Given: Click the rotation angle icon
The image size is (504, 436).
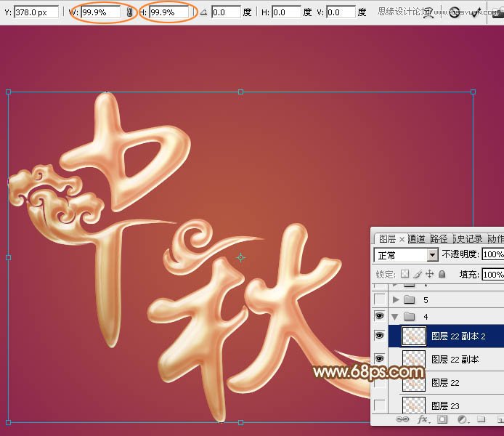Looking at the screenshot, I should tap(204, 12).
